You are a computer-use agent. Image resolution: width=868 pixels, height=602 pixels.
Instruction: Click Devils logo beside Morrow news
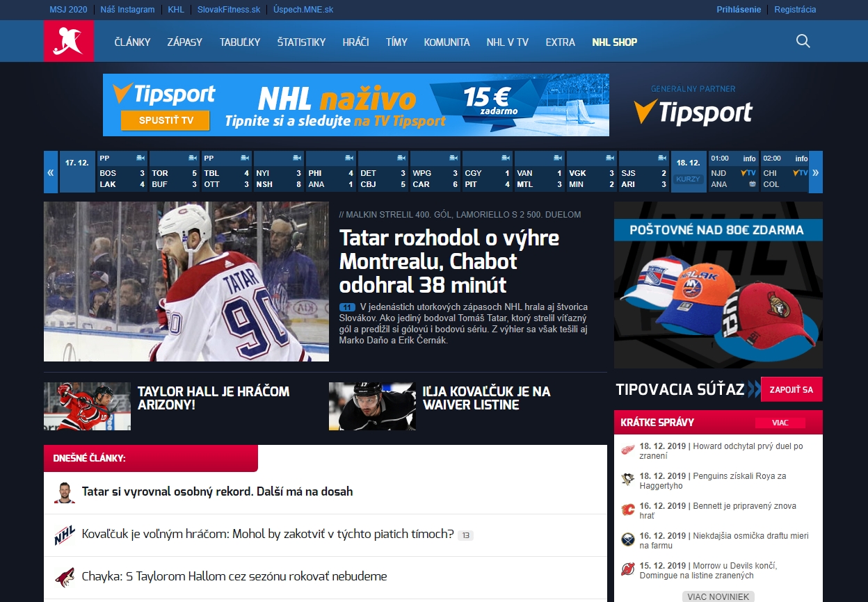point(628,569)
